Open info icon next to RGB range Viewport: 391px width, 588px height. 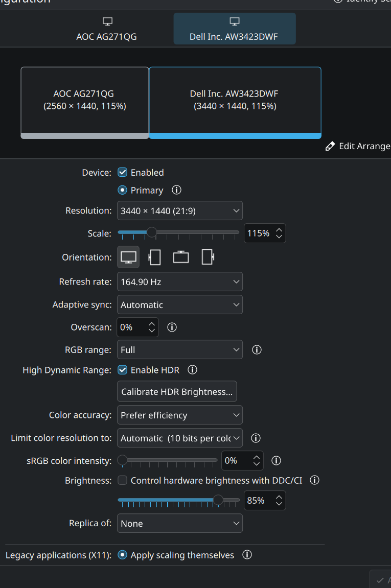257,350
